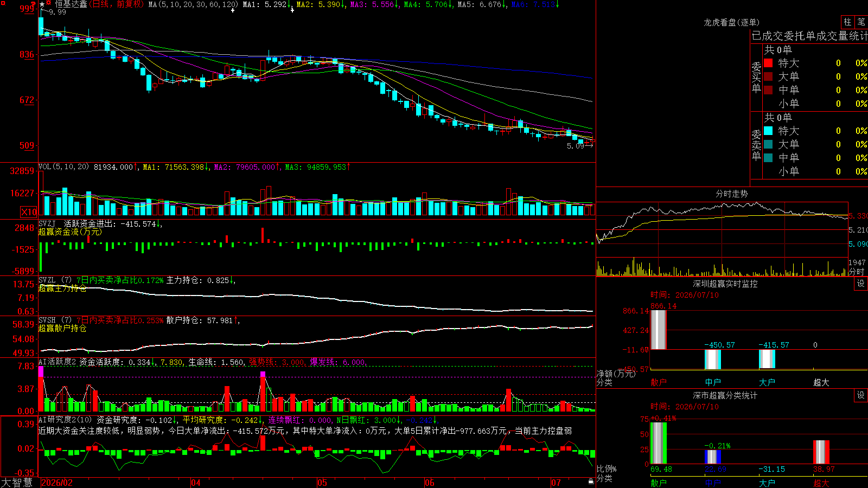The height and width of the screenshot is (488, 868).
Task: Click the MA5: 6.676 value
Action: pyautogui.click(x=482, y=4)
